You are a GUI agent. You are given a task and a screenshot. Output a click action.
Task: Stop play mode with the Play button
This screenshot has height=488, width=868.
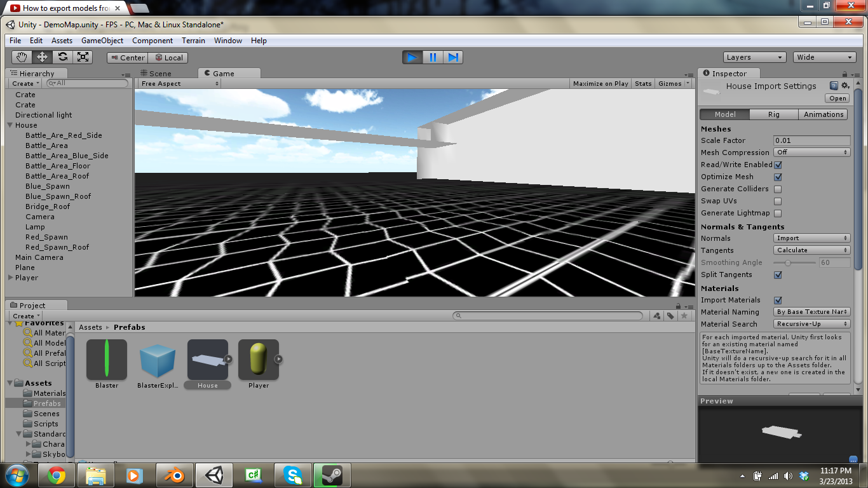[412, 57]
